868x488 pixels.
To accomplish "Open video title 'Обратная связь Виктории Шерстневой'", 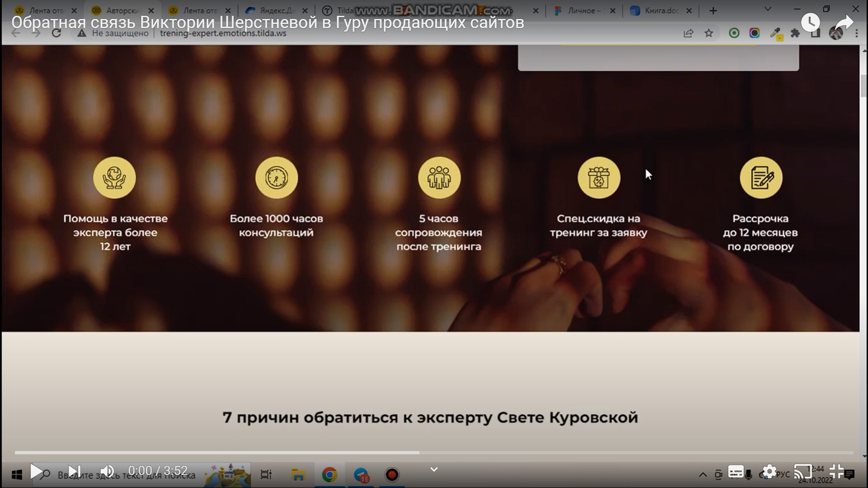I will click(x=268, y=22).
